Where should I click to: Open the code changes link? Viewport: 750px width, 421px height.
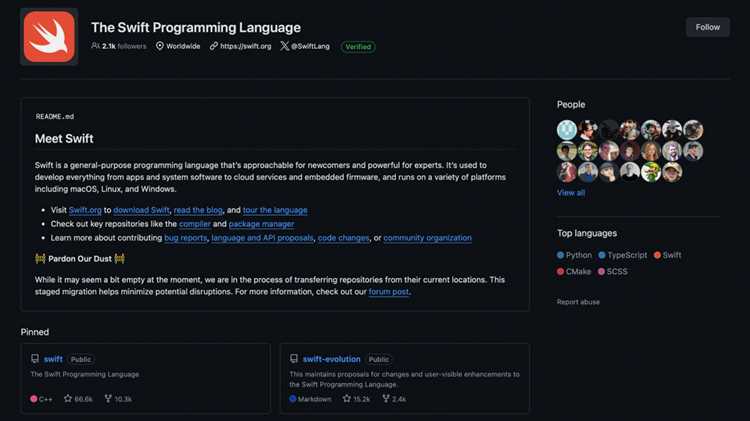(343, 238)
